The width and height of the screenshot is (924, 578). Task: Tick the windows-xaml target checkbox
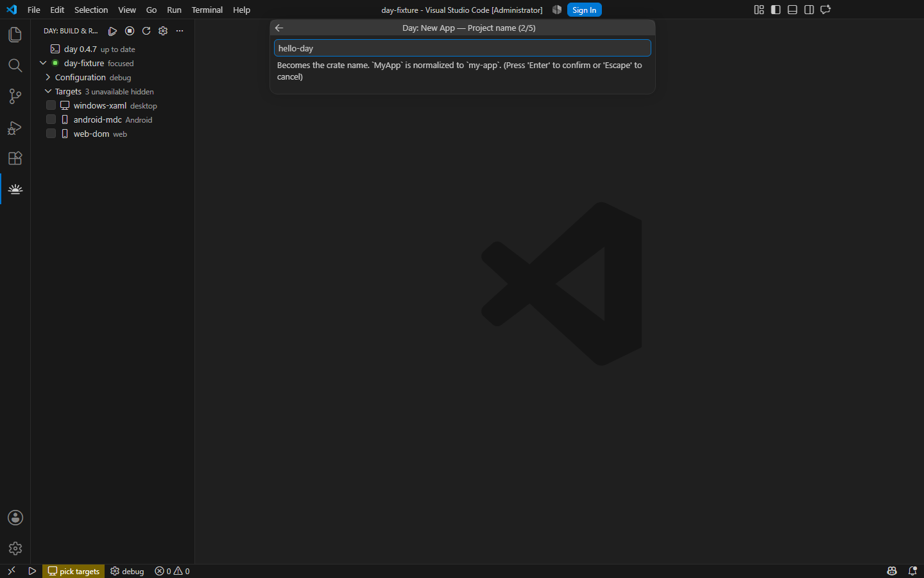pos(51,105)
